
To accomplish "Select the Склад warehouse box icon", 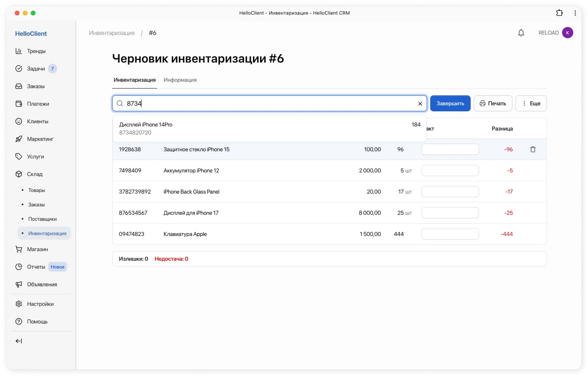I will click(x=19, y=174).
